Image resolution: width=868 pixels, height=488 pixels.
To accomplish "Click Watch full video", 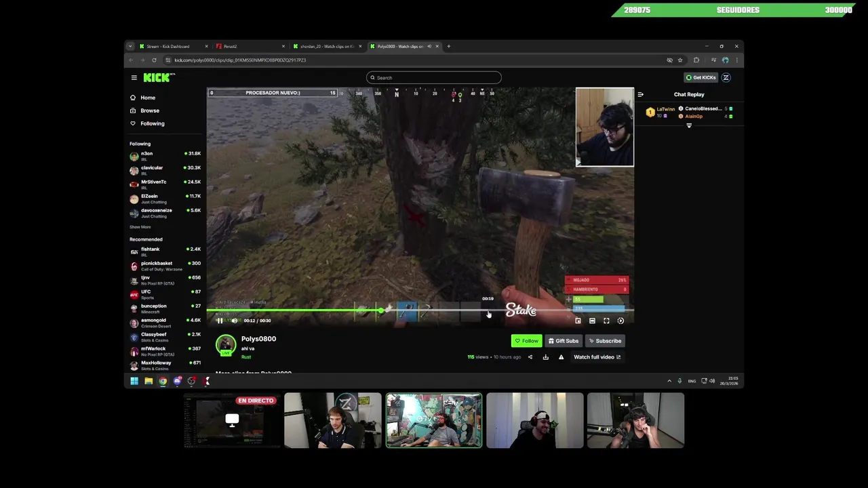I will (x=597, y=357).
